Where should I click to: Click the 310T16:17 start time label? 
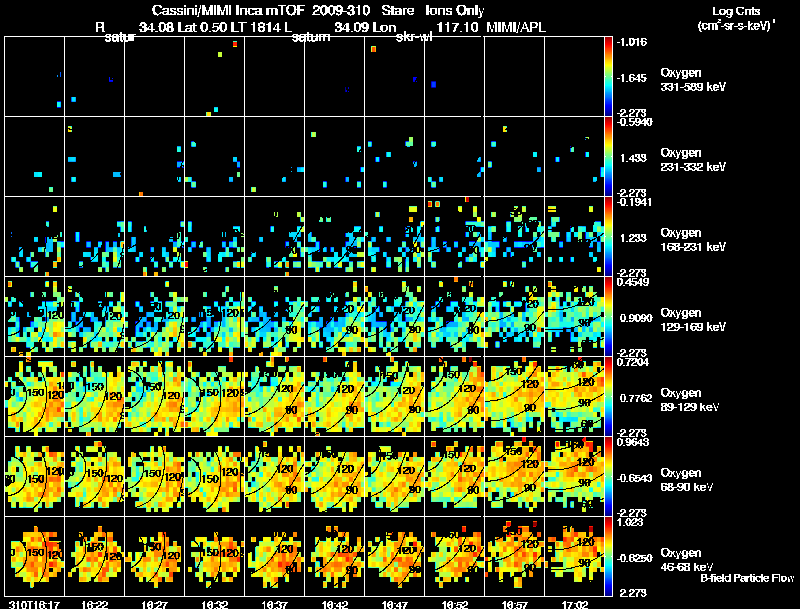click(x=34, y=604)
